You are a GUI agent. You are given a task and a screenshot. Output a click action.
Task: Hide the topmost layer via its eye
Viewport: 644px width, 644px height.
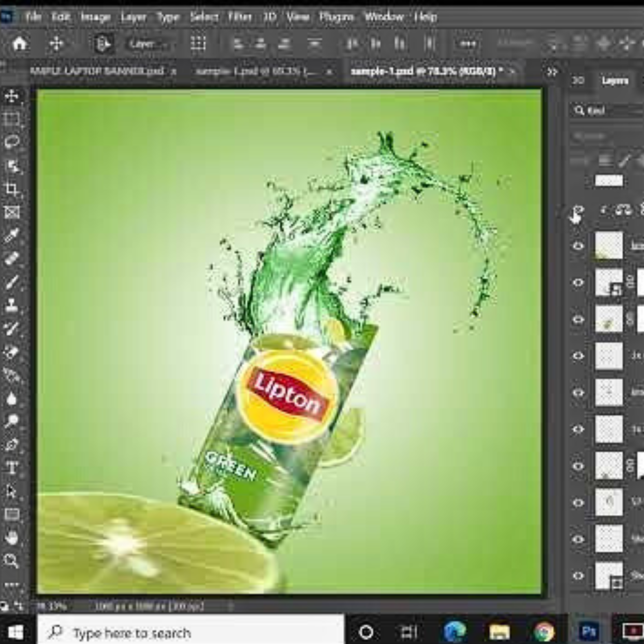(578, 246)
